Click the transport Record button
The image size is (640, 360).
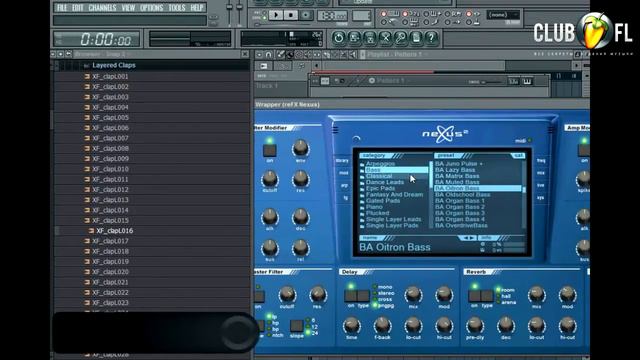[305, 16]
